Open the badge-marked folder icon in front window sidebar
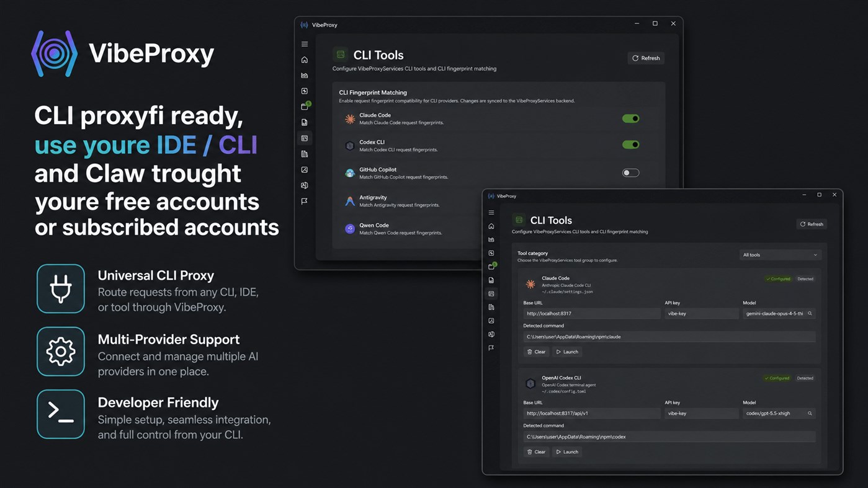This screenshot has width=868, height=488. (491, 267)
